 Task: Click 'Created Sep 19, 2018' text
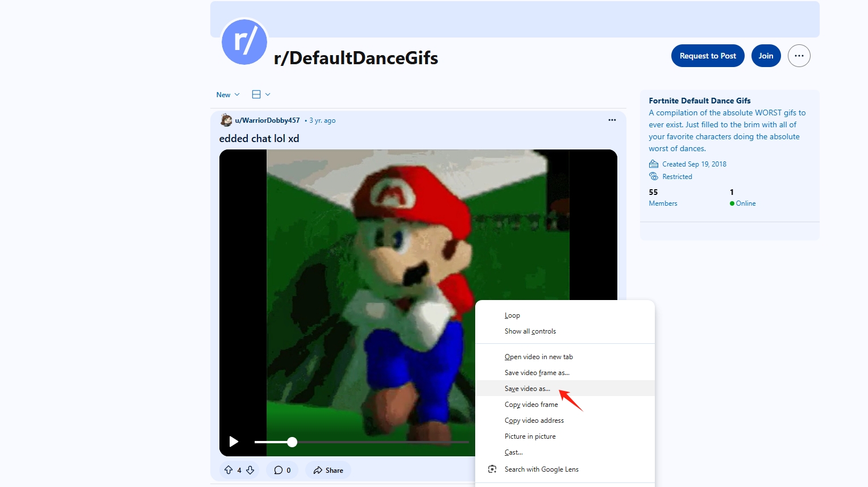pos(694,164)
